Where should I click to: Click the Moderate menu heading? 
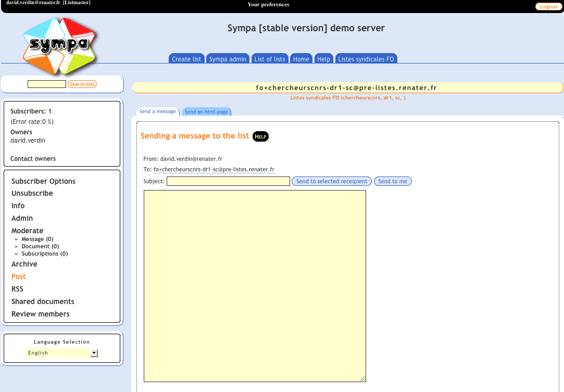pos(27,231)
